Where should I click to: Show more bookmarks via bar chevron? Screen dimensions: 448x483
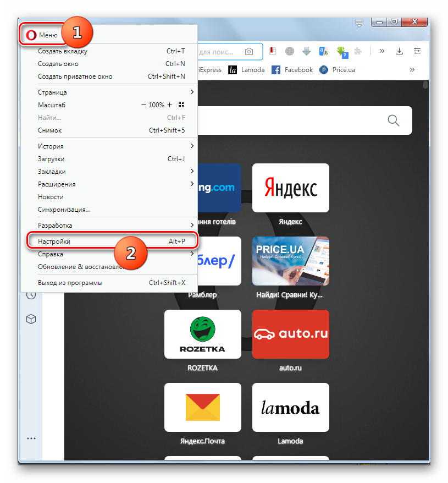[412, 70]
